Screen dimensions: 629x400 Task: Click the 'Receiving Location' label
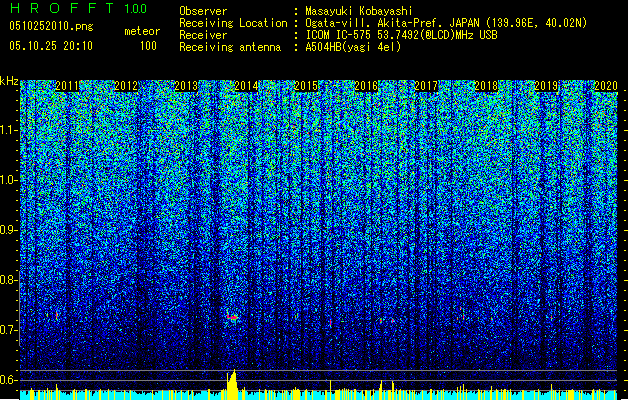pos(233,23)
